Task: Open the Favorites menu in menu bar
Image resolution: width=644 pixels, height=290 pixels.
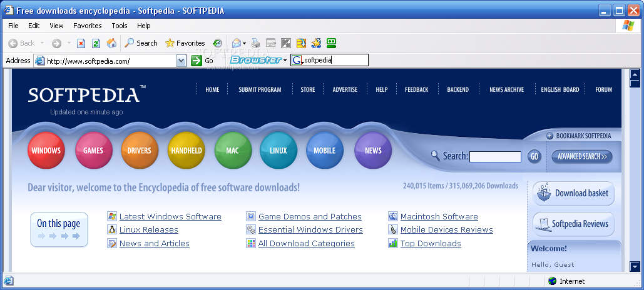Action: pyautogui.click(x=88, y=26)
